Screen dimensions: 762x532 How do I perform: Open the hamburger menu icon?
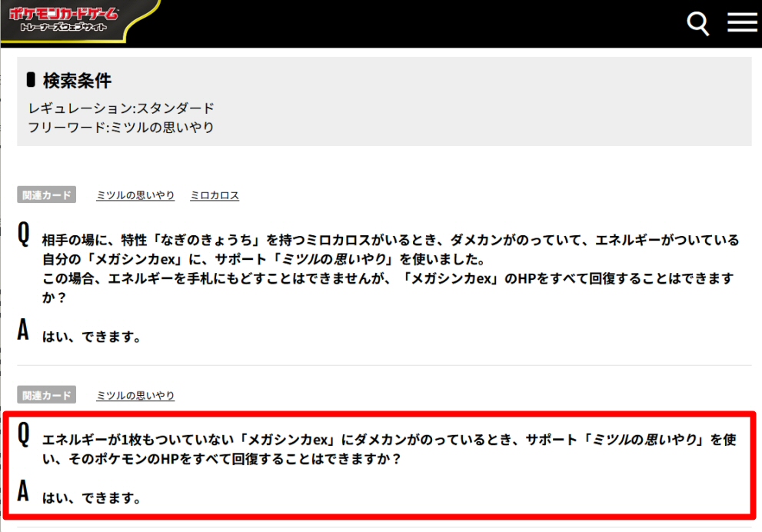point(742,22)
